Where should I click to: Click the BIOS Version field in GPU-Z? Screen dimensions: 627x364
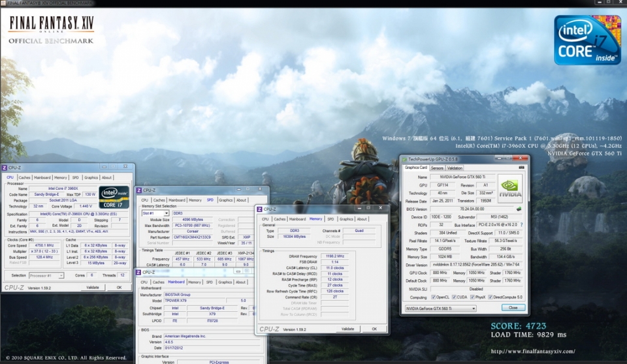point(470,209)
